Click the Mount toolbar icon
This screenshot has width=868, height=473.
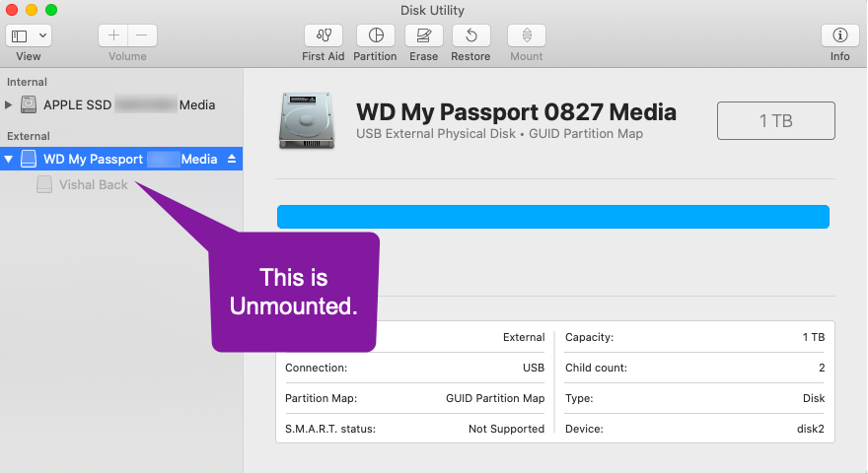(x=527, y=35)
